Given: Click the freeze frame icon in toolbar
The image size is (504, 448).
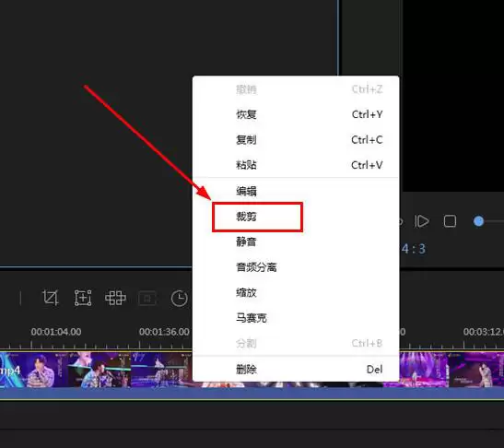Looking at the screenshot, I should (x=147, y=298).
